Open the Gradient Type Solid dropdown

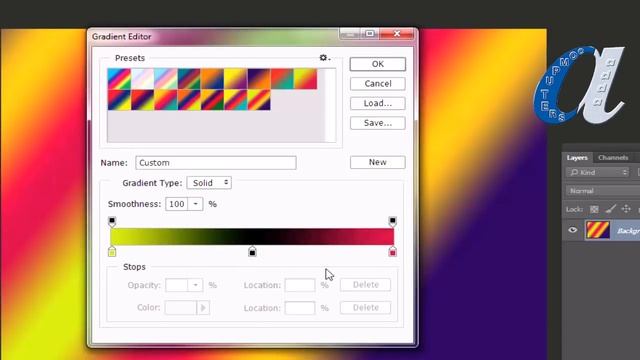(x=209, y=183)
